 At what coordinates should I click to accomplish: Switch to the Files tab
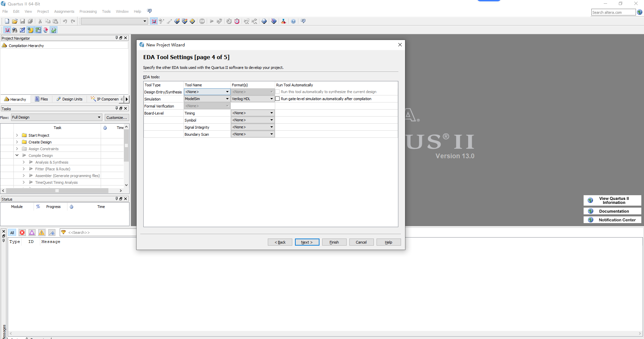(41, 99)
